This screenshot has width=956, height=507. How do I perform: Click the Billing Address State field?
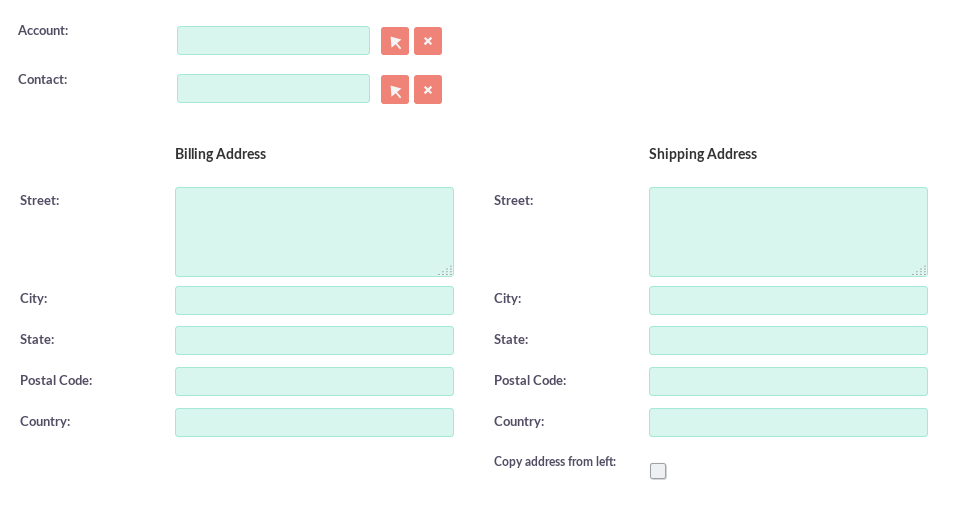pos(314,341)
